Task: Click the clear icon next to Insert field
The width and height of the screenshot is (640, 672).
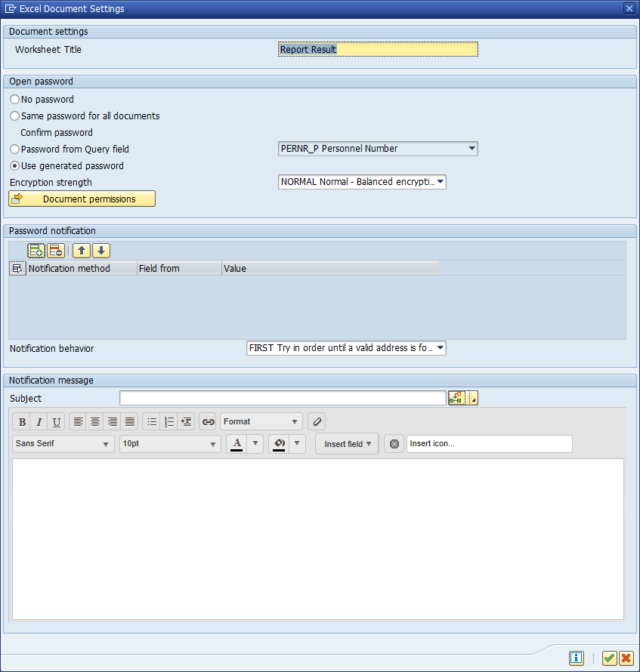Action: coord(394,444)
